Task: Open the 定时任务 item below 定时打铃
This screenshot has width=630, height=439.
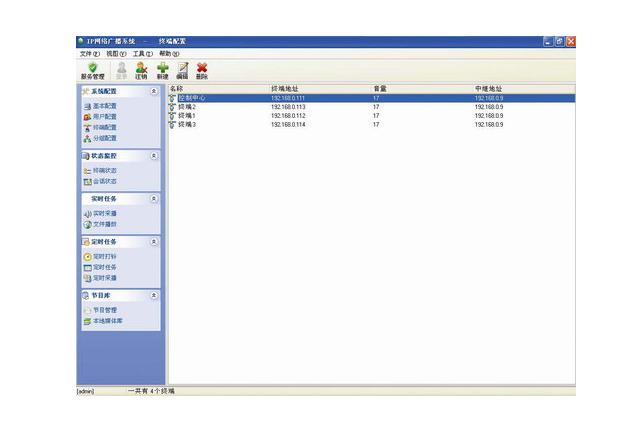Action: 100,267
